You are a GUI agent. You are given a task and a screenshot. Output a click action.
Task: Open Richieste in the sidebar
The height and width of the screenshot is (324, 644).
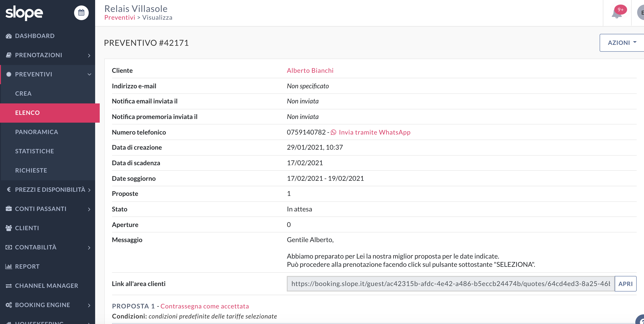point(31,170)
